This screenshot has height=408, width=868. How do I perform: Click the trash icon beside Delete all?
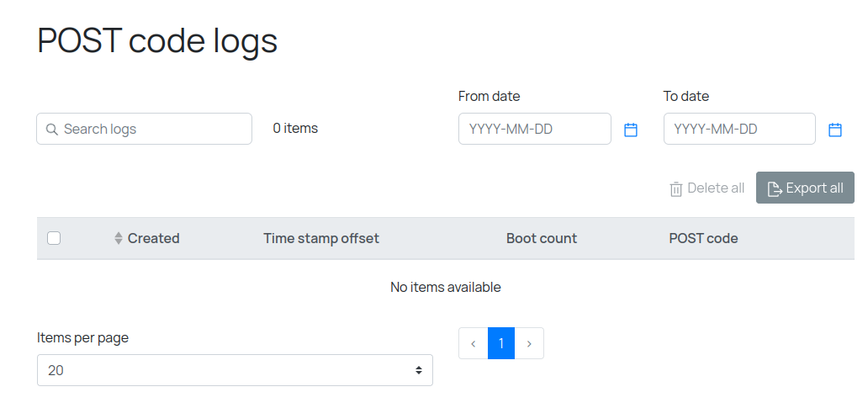click(675, 188)
